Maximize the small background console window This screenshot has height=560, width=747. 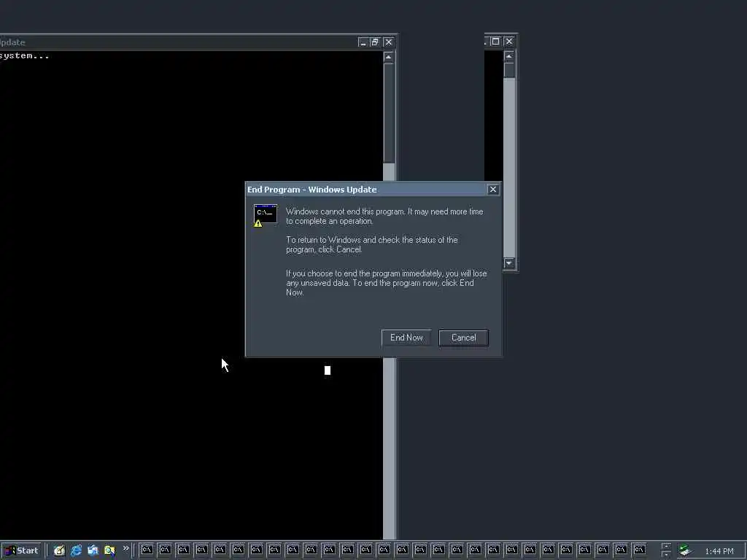(495, 42)
